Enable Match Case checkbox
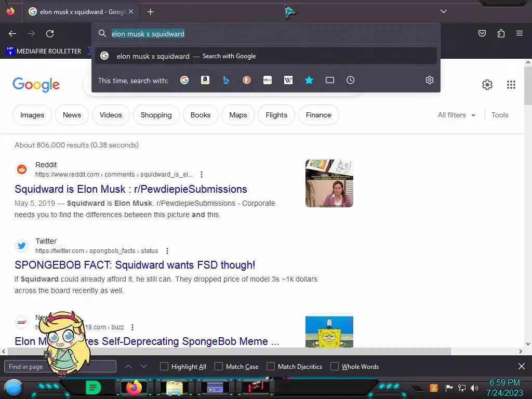Image resolution: width=532 pixels, height=399 pixels. click(219, 366)
